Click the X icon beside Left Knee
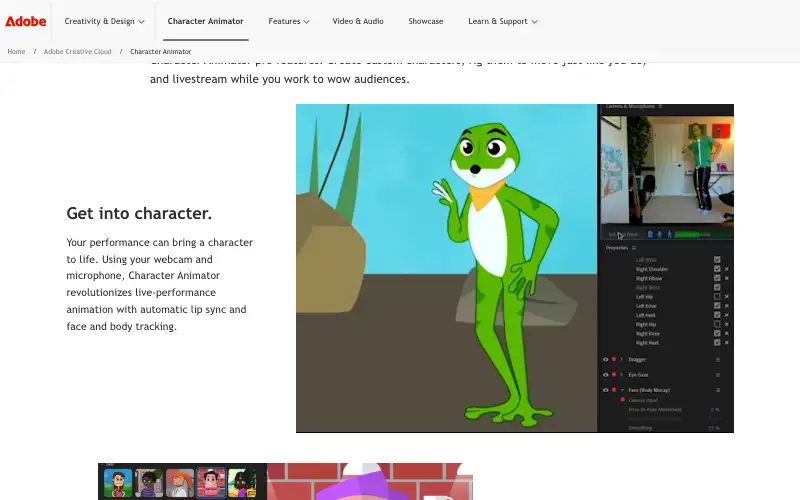800x500 pixels. point(727,306)
